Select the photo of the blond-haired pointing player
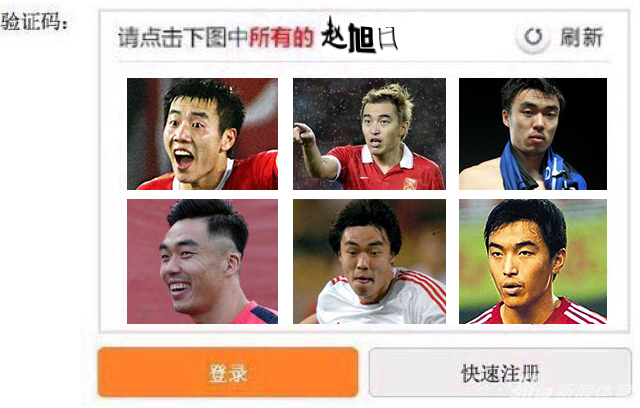The height and width of the screenshot is (408, 640). (369, 134)
